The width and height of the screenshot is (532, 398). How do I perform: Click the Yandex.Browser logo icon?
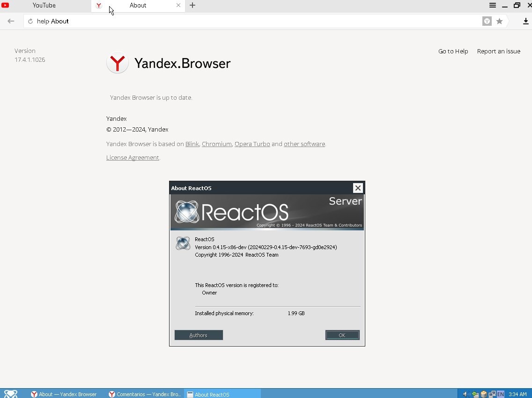(118, 63)
